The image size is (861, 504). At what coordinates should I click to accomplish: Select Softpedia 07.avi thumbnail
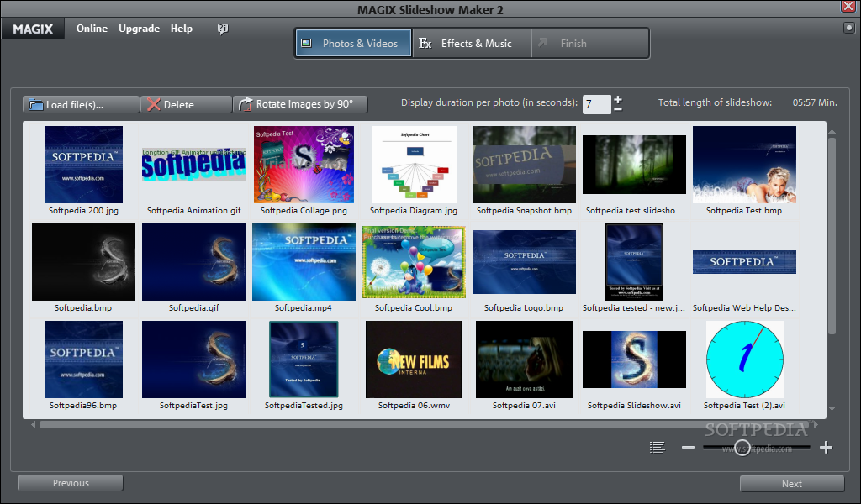point(524,360)
